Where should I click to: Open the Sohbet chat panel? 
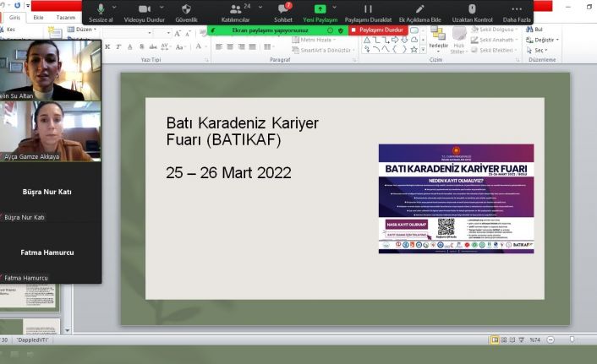coord(284,12)
